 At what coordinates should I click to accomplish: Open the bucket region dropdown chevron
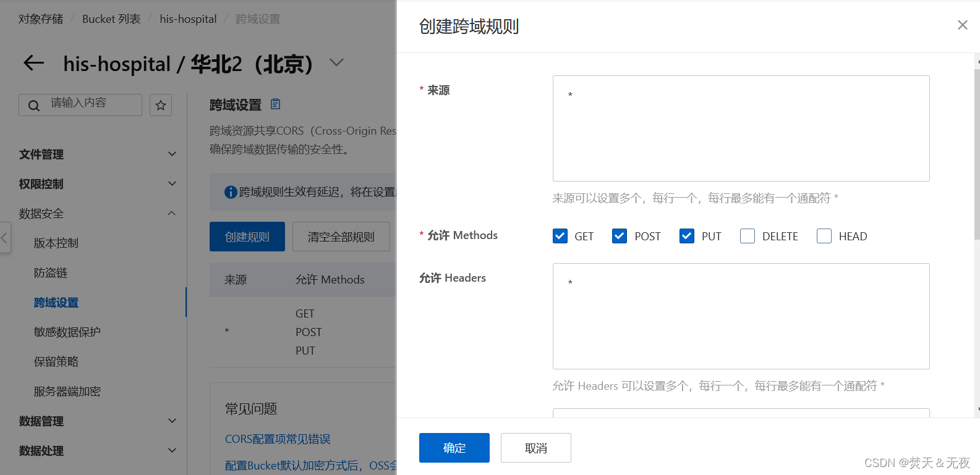(x=336, y=62)
